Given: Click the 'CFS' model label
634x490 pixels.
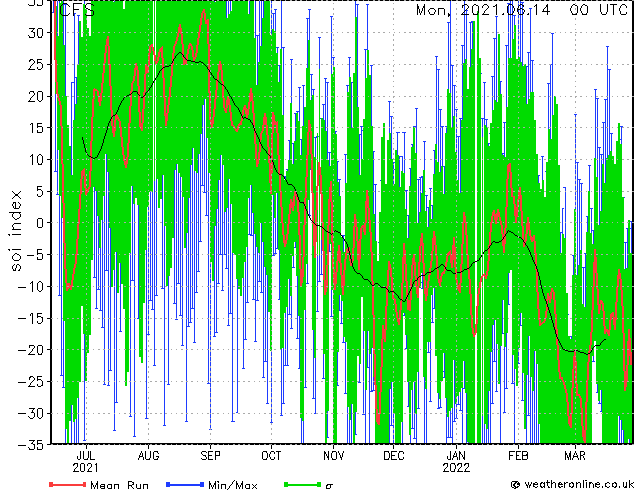Looking at the screenshot, I should (x=77, y=10).
